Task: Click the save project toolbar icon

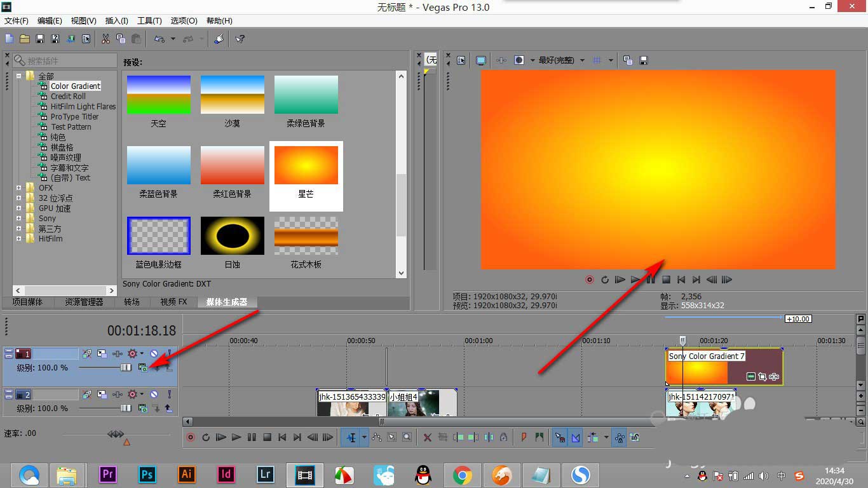Action: (40, 39)
